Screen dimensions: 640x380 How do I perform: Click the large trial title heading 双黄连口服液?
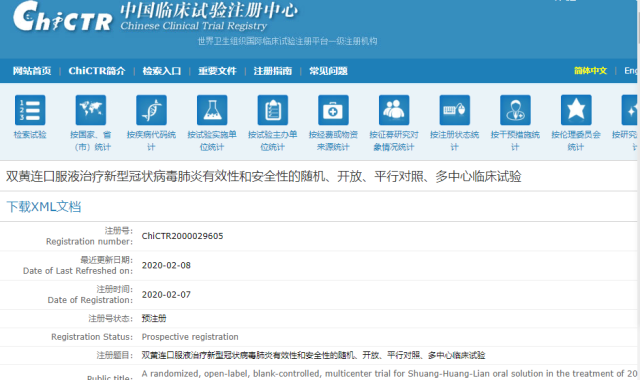coord(264,177)
